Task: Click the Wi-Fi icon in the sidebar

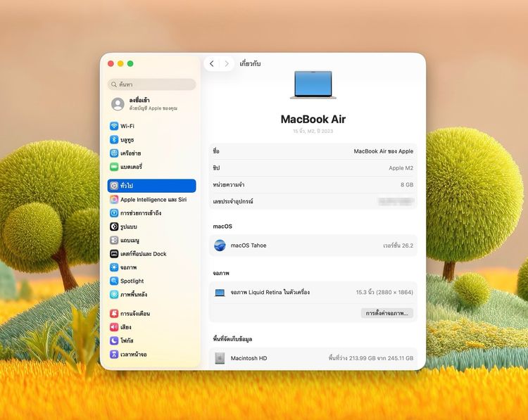Action: 114,126
